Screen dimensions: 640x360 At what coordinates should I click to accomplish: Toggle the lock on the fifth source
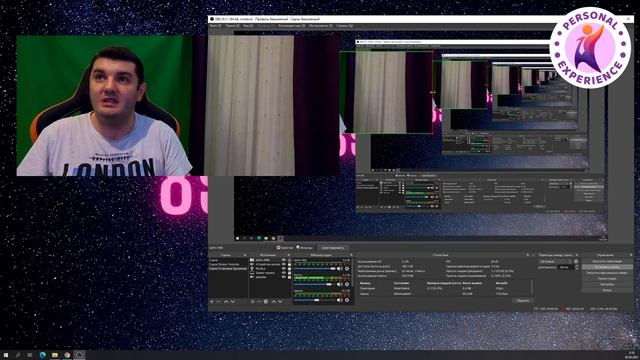pos(289,277)
